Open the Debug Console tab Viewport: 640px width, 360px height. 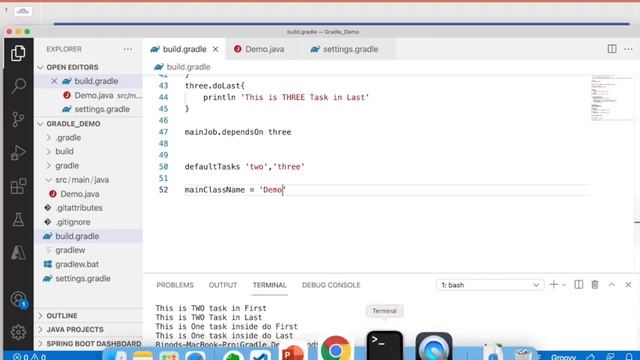click(331, 285)
